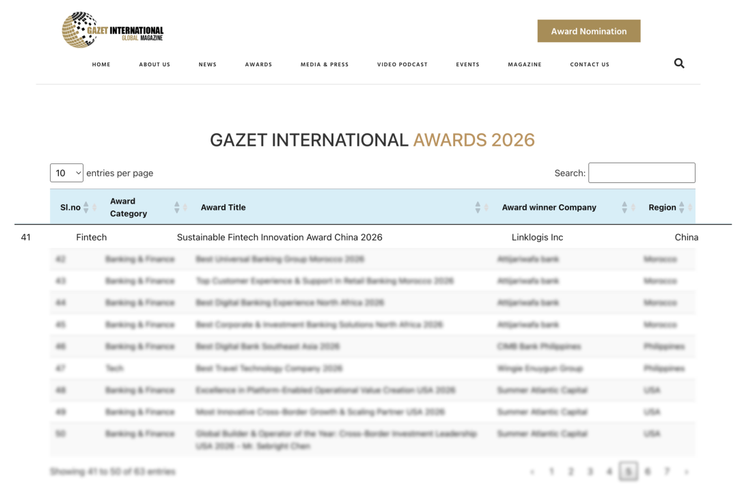Open VIDEO PODCAST menu item

point(402,65)
